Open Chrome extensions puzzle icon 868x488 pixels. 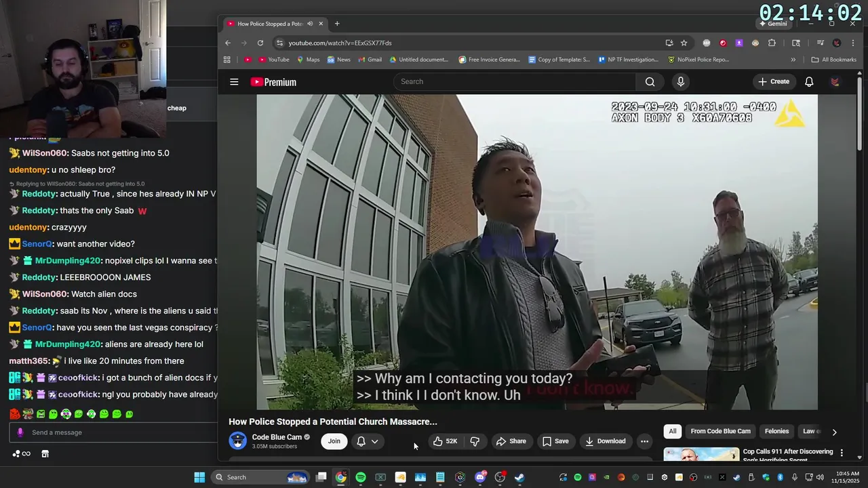point(772,43)
